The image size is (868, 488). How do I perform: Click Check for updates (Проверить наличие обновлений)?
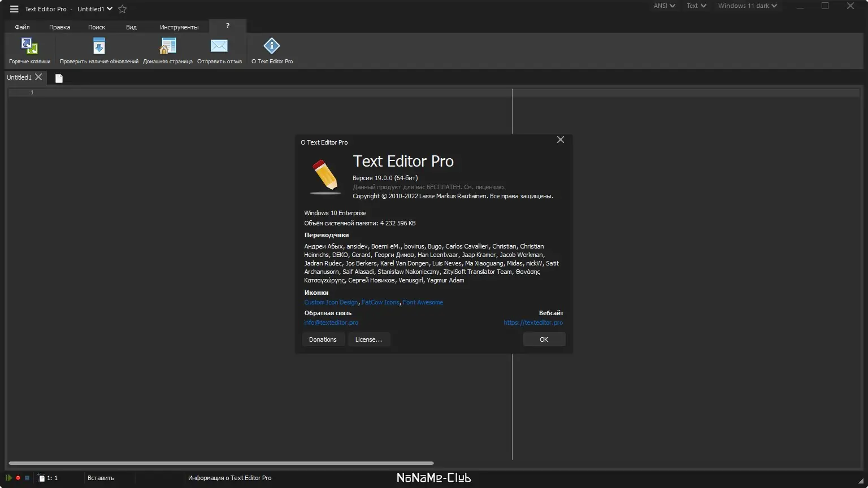(99, 51)
